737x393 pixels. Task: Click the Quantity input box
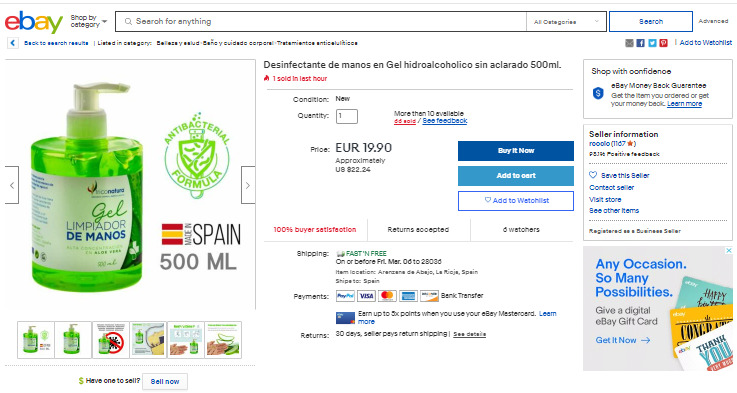[x=347, y=116]
